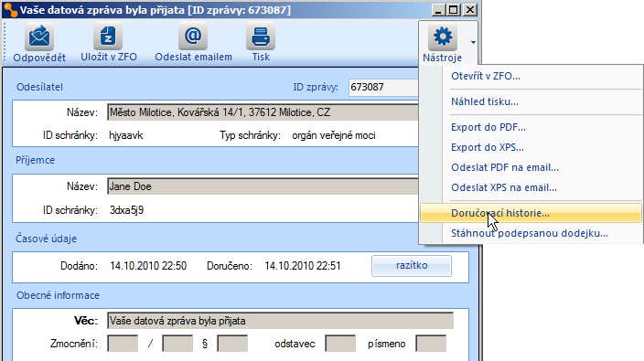This screenshot has width=644, height=361.
Task: Click the Odpovědět reply envelope icon
Action: 39,37
